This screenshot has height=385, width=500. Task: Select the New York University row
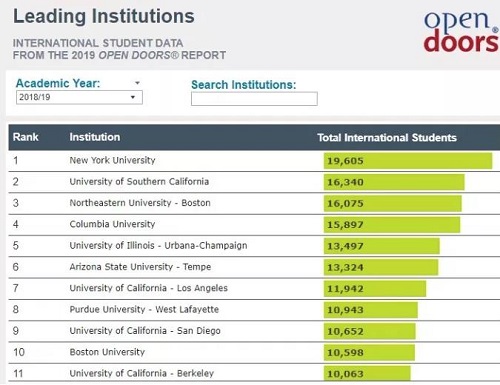pyautogui.click(x=254, y=161)
